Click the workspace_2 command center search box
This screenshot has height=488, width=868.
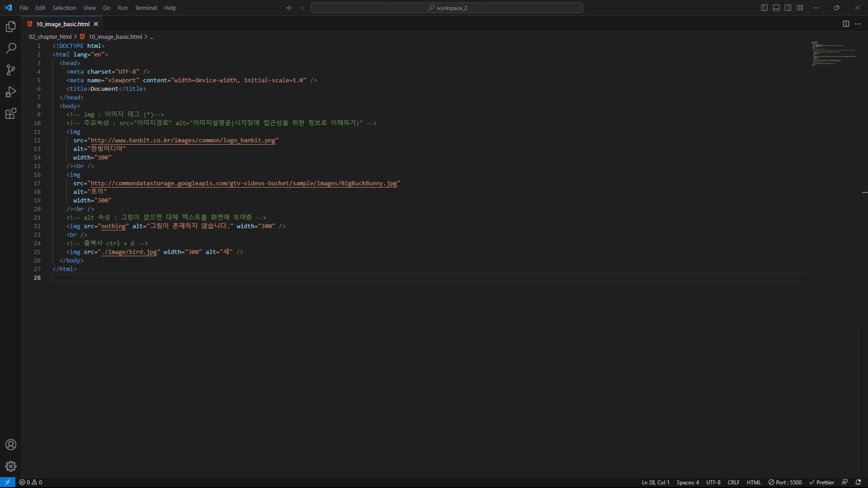447,8
